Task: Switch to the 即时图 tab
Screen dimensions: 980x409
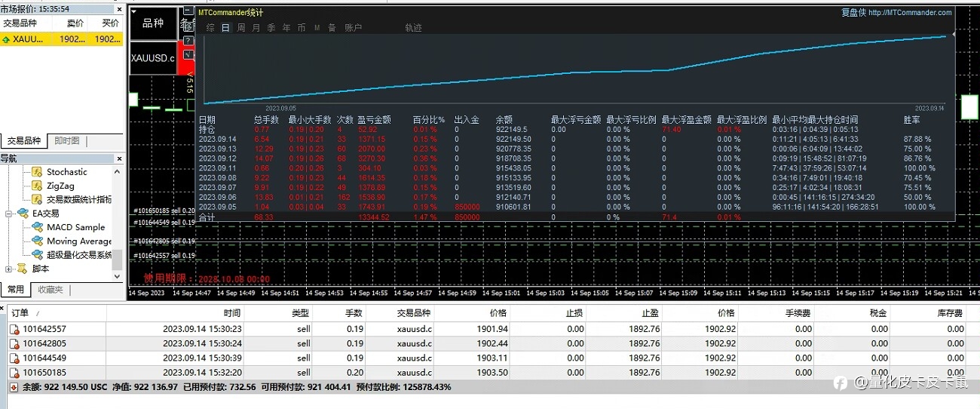Action: [67, 141]
